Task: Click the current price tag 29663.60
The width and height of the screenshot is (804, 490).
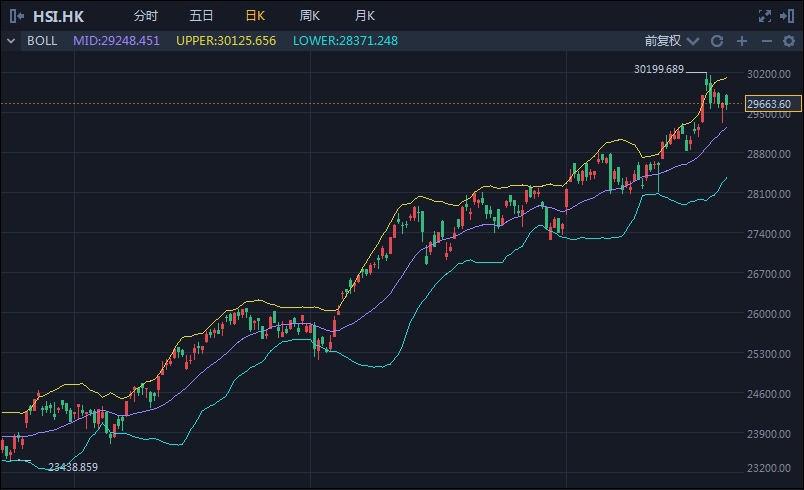Action: coord(773,104)
